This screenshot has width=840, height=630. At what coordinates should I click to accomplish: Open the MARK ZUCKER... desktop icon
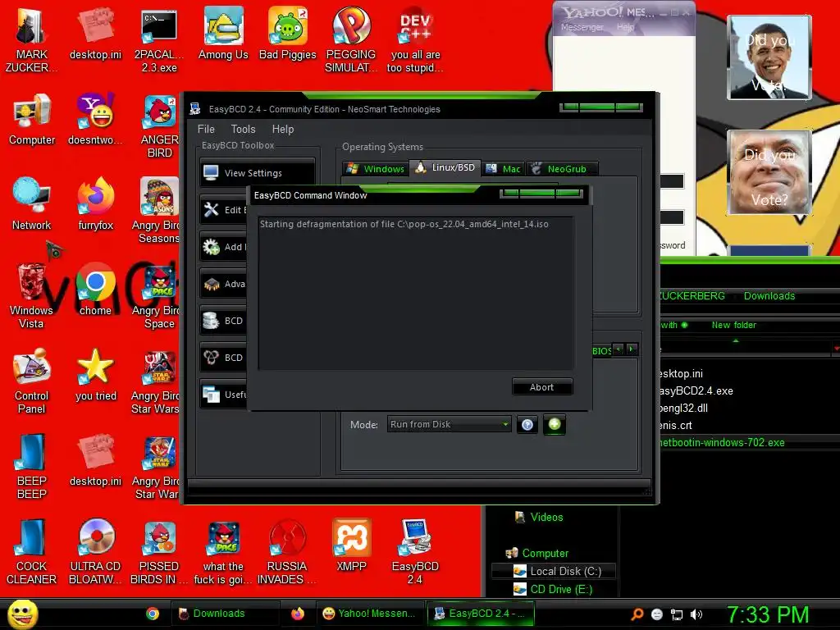[x=31, y=40]
